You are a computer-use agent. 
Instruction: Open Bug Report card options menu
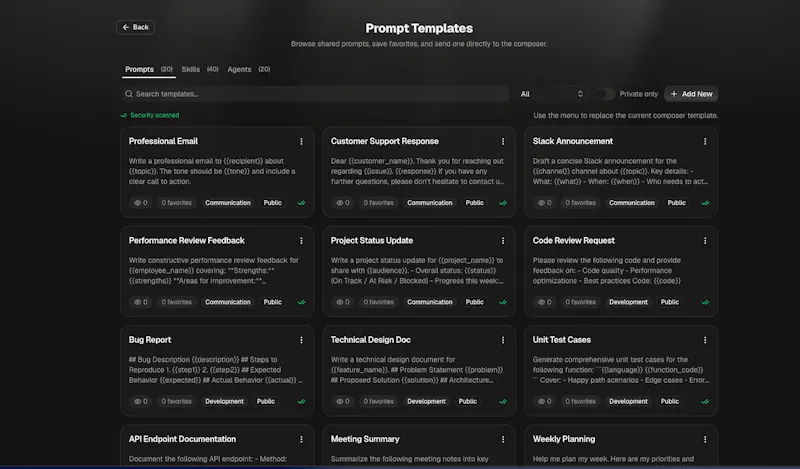click(x=301, y=340)
